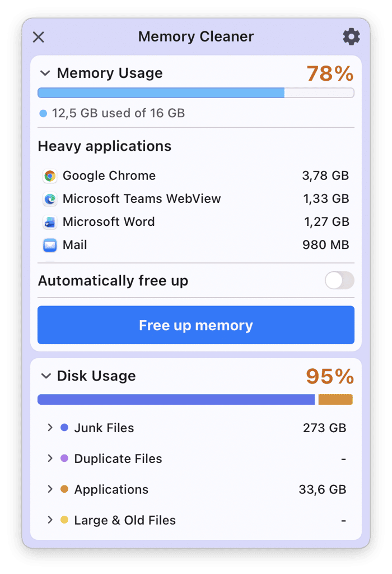The width and height of the screenshot is (392, 574).
Task: Click the yellow Large & Old Files dot icon
Action: pos(66,520)
